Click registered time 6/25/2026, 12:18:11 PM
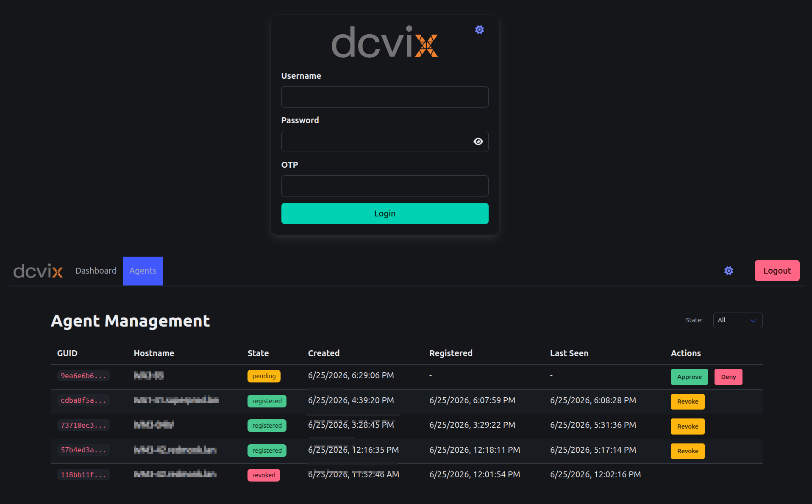This screenshot has width=812, height=504. (475, 450)
